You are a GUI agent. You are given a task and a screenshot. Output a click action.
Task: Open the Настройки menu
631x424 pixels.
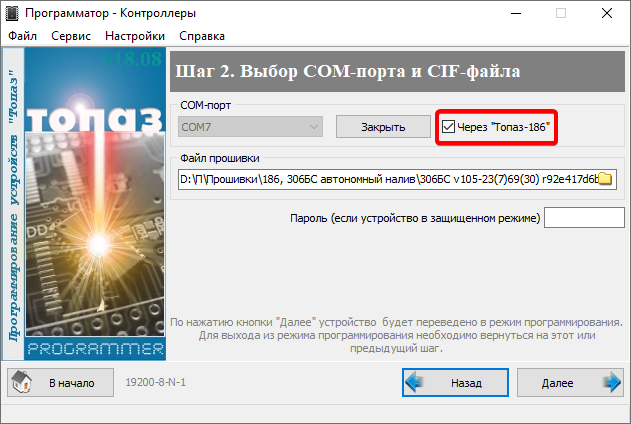point(135,36)
